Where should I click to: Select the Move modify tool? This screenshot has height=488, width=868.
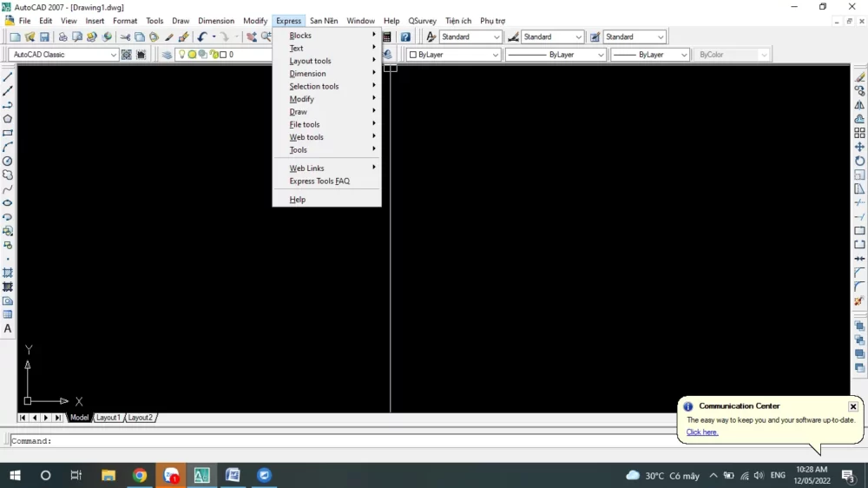pyautogui.click(x=859, y=147)
